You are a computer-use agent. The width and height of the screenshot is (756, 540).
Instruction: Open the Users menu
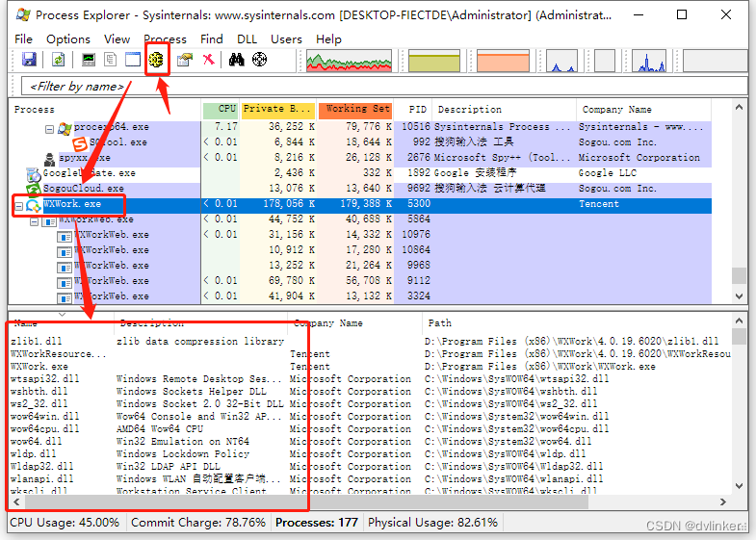[286, 39]
